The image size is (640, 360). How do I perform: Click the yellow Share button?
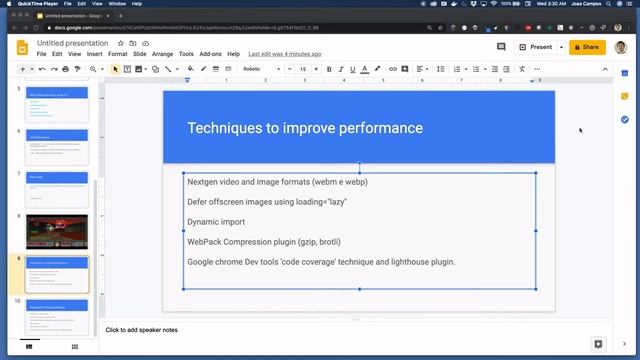tap(587, 47)
